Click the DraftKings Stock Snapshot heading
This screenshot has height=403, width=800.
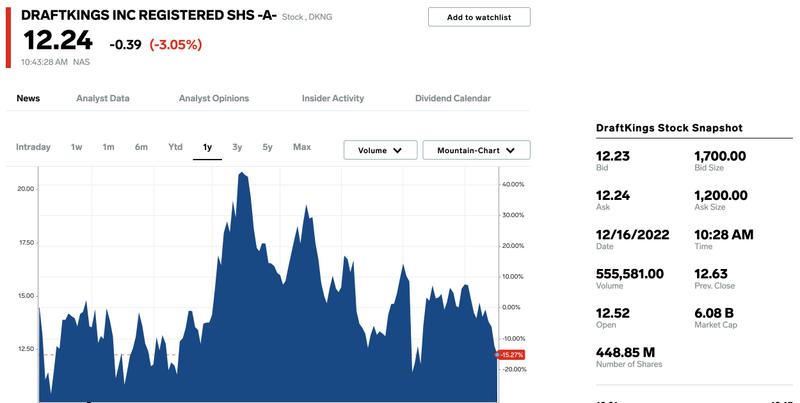click(x=669, y=128)
